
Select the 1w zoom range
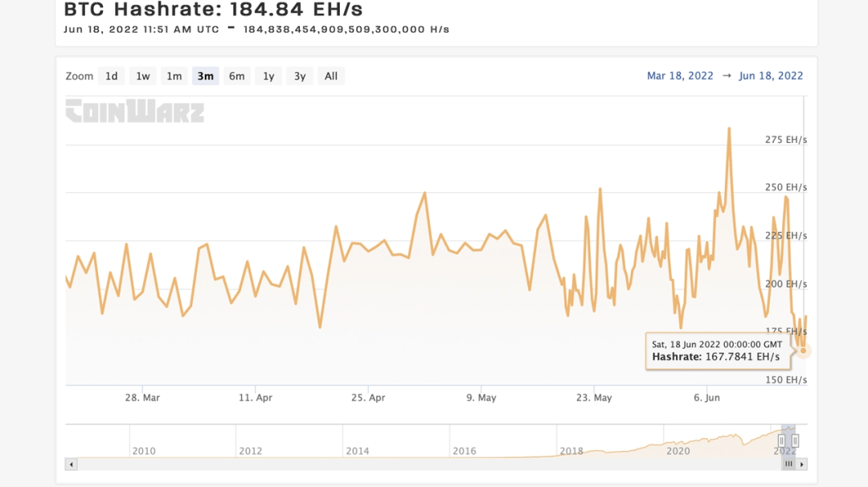(x=142, y=76)
